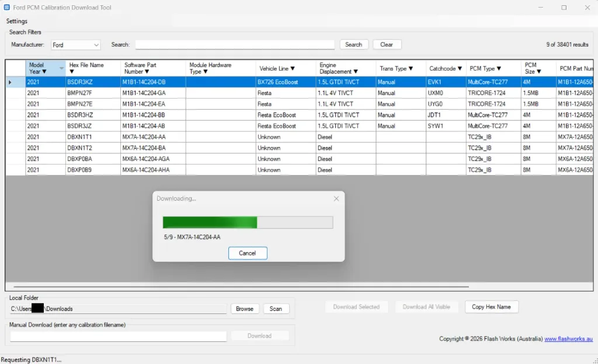The image size is (598, 364).
Task: Cancel the download in progress
Action: 248,253
